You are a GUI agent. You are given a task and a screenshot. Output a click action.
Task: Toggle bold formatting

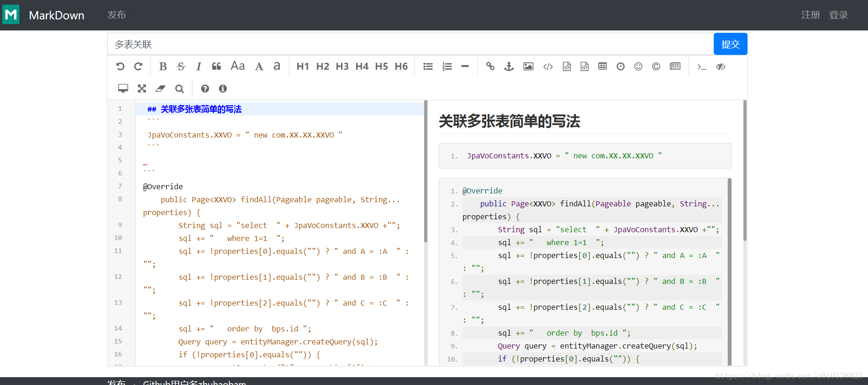(163, 66)
